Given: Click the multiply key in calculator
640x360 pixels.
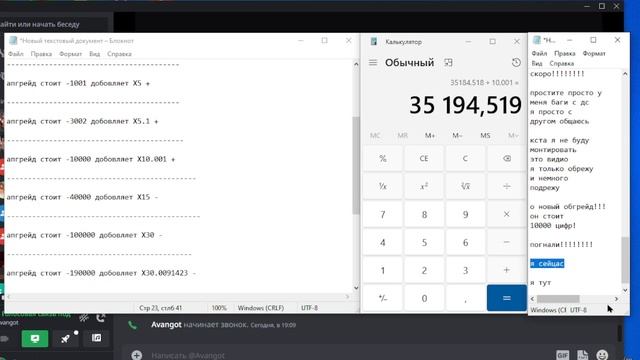Looking at the screenshot, I should click(x=507, y=214).
